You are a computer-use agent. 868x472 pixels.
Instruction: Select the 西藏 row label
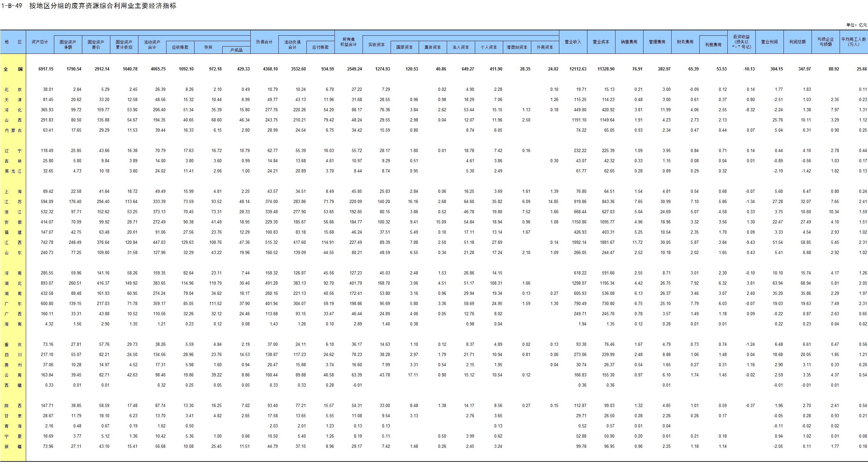click(13, 385)
